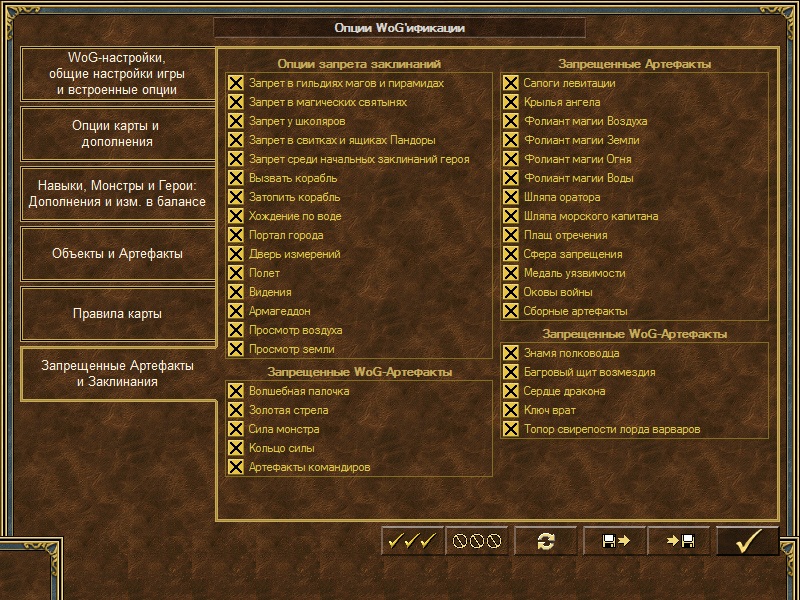800x600 pixels.
Task: Toggle the Сборные артефакты checkbox
Action: pyautogui.click(x=511, y=311)
